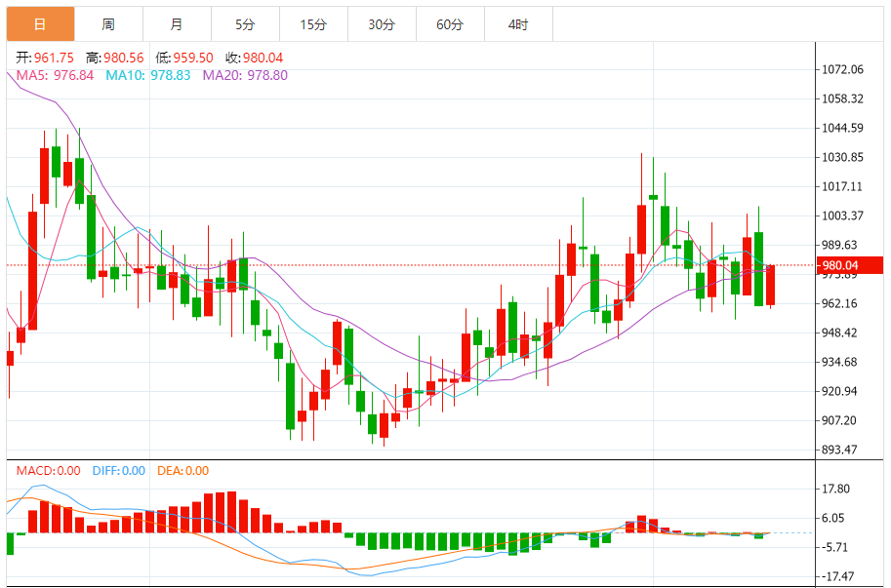Click the high price 980.56 value
The image size is (891, 588).
(123, 58)
